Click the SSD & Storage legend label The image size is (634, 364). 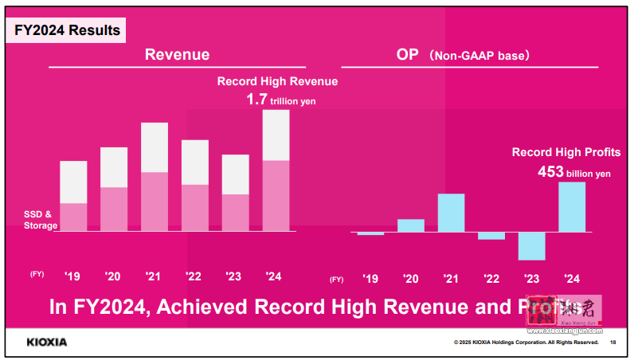(40, 220)
